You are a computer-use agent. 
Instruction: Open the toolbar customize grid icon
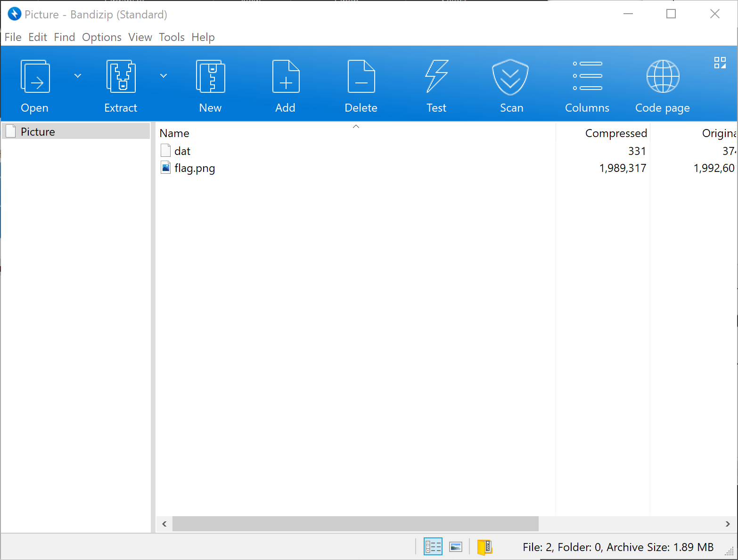[x=720, y=63]
